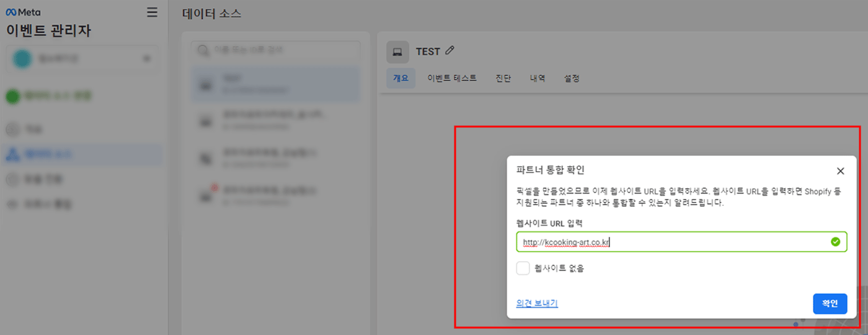This screenshot has width=868, height=335.
Task: Open the 이벤트 테스트 tab
Action: [452, 79]
